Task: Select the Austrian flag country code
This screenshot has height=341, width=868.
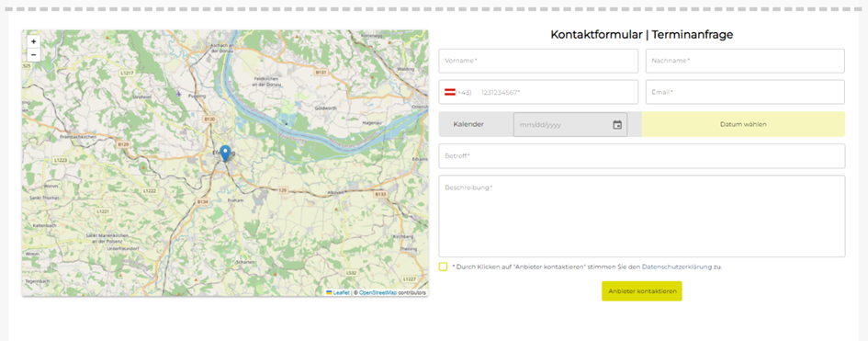Action: point(450,93)
